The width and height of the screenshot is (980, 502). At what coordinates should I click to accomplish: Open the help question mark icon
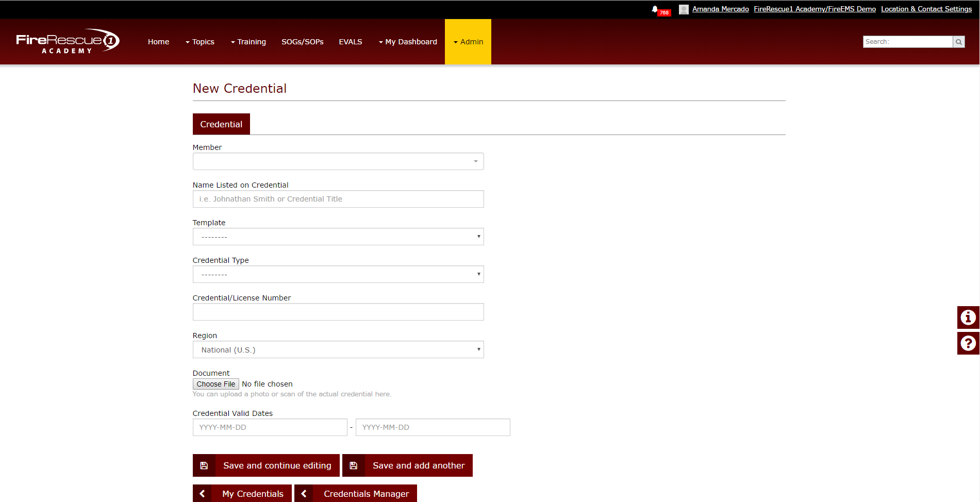[x=968, y=343]
